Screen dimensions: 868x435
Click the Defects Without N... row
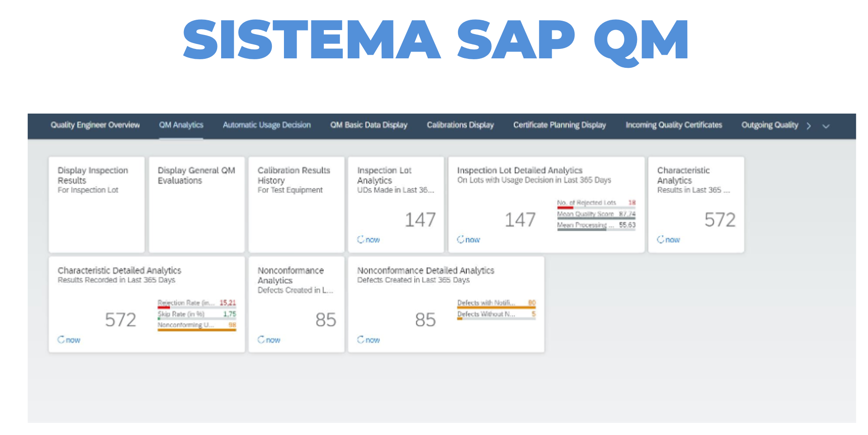(x=496, y=315)
